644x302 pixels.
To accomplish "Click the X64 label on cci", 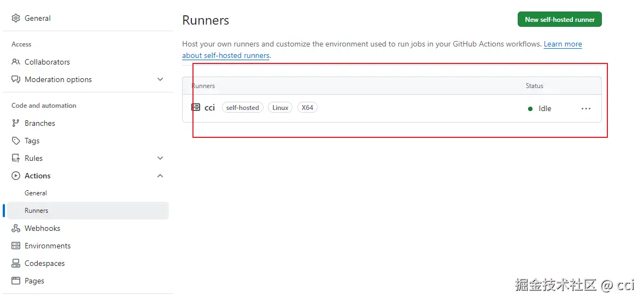I will pos(307,108).
